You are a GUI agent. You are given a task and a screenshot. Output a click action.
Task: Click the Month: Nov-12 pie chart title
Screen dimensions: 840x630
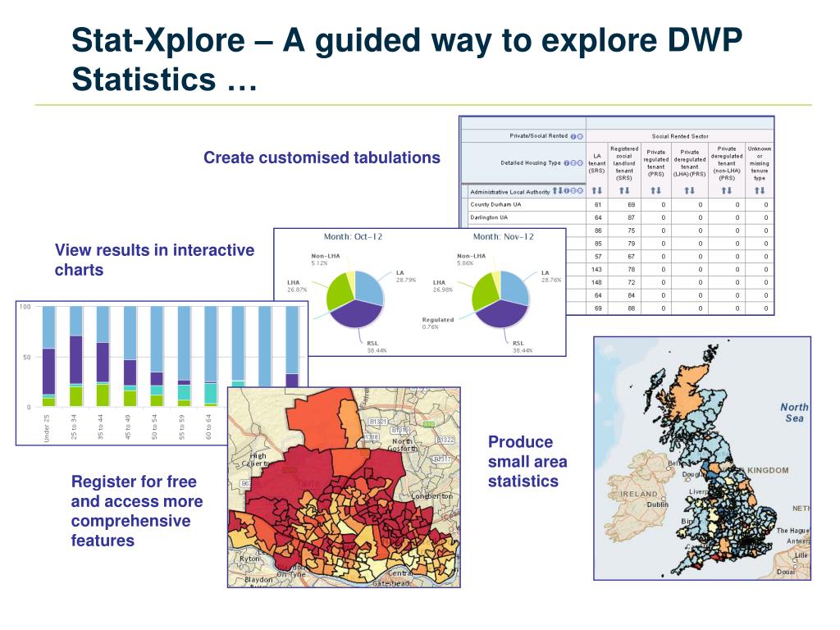[503, 237]
